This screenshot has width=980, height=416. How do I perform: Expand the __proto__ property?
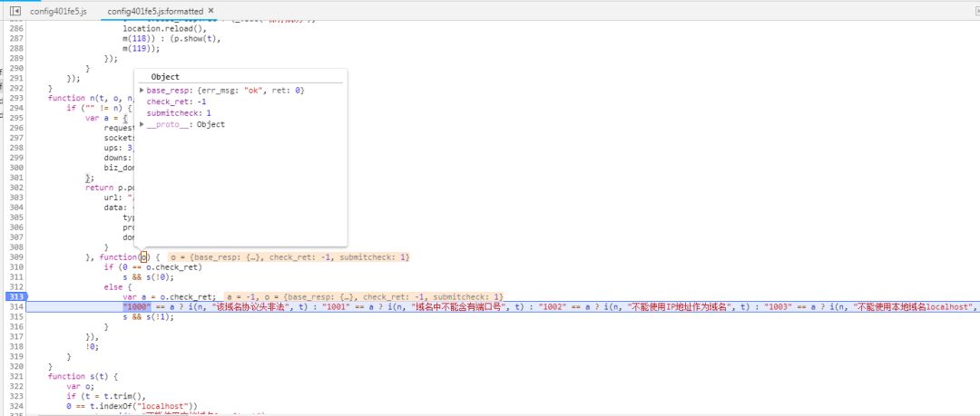tap(142, 124)
